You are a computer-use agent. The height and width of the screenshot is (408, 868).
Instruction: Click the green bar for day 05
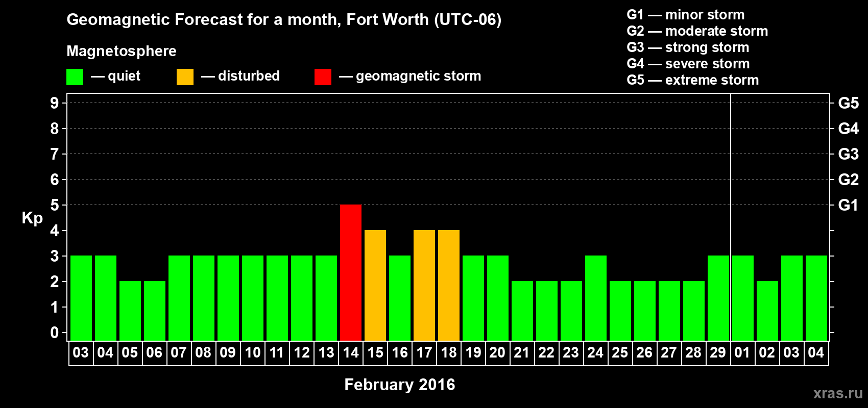click(x=130, y=311)
